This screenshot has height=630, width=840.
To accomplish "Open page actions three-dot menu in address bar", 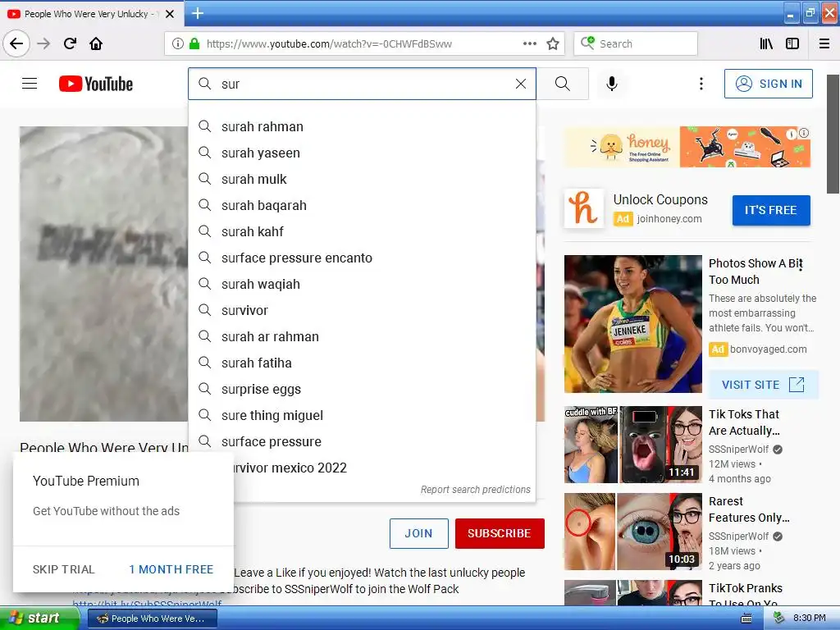I will [x=529, y=44].
